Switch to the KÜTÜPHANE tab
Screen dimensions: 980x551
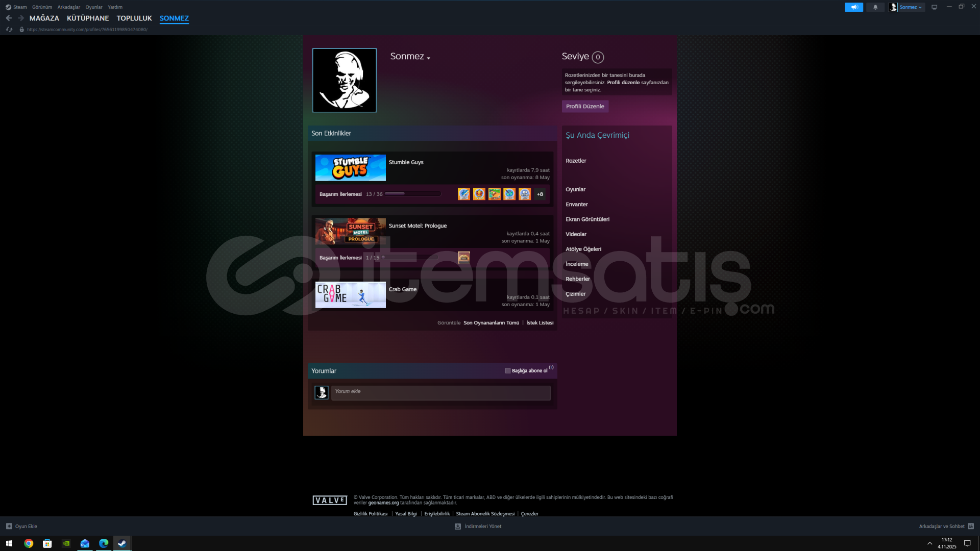88,18
